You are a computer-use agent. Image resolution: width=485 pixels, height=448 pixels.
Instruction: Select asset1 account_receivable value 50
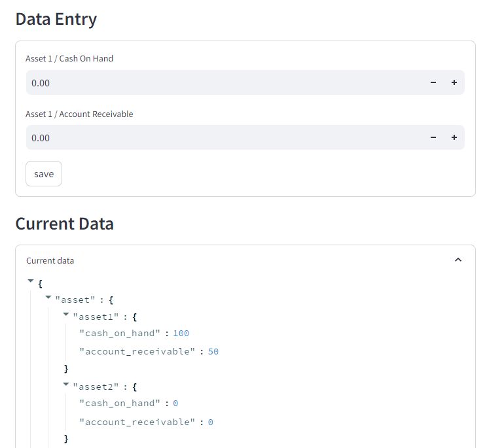[x=213, y=351]
